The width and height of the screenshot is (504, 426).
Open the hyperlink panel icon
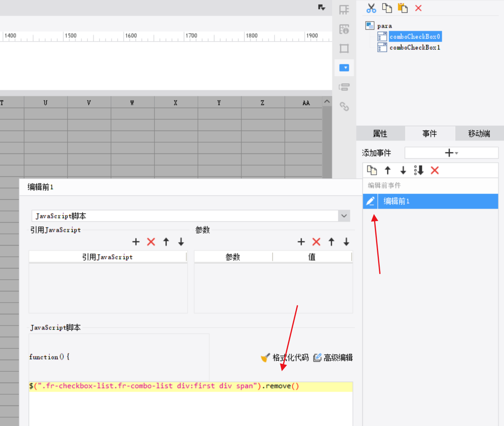[x=344, y=106]
